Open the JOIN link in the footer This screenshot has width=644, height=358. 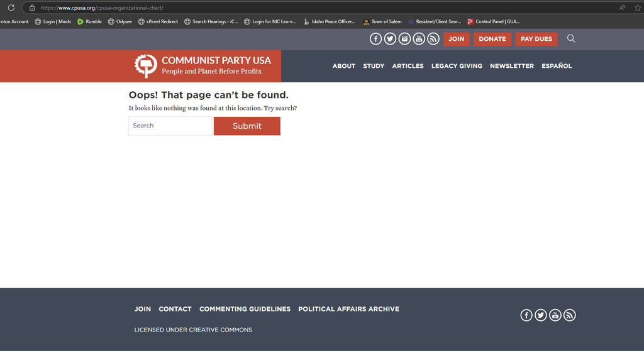[x=143, y=309]
